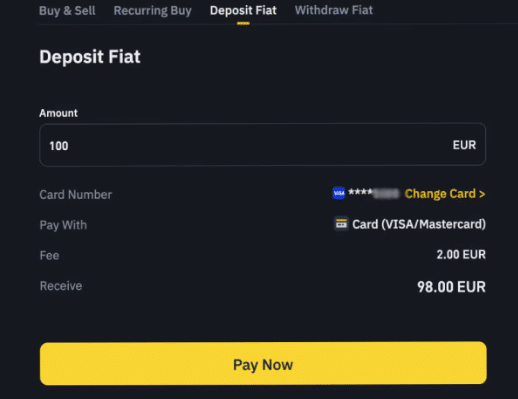Screen dimensions: 518x399
Task: Click the VISA card logo icon
Action: (x=339, y=193)
